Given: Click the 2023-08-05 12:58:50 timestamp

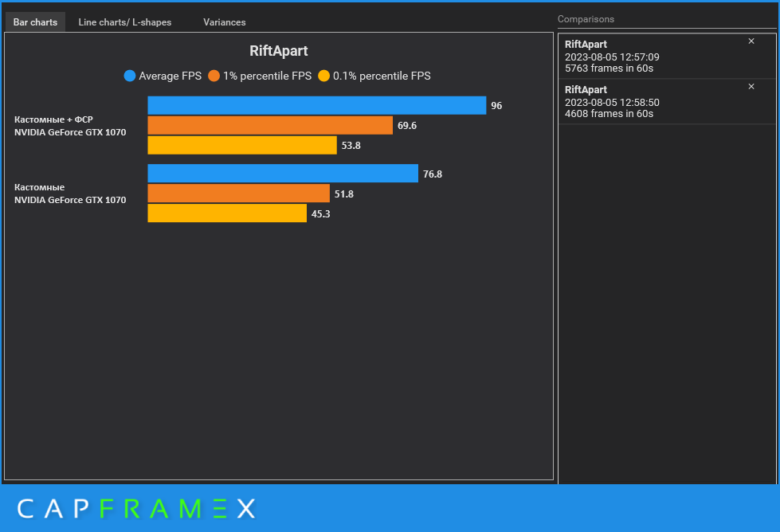Looking at the screenshot, I should click(612, 103).
